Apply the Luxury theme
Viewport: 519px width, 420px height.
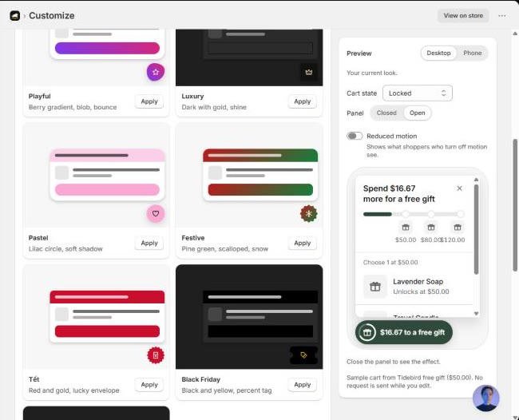[x=302, y=101]
